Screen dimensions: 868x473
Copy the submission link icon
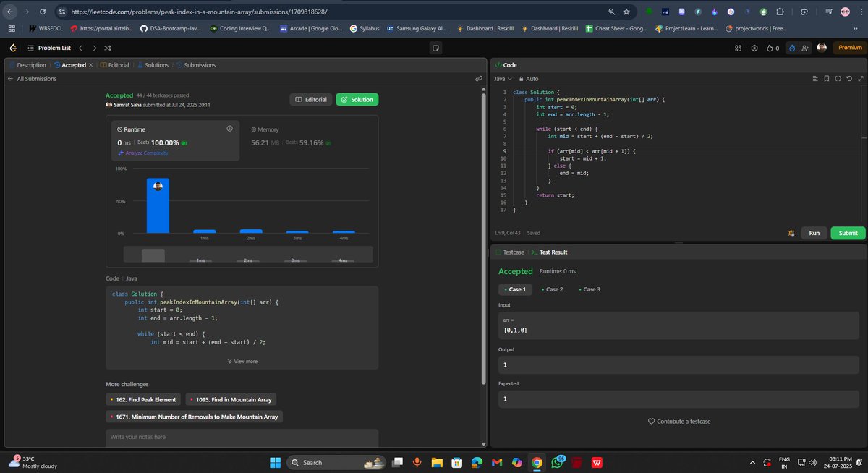coord(479,78)
